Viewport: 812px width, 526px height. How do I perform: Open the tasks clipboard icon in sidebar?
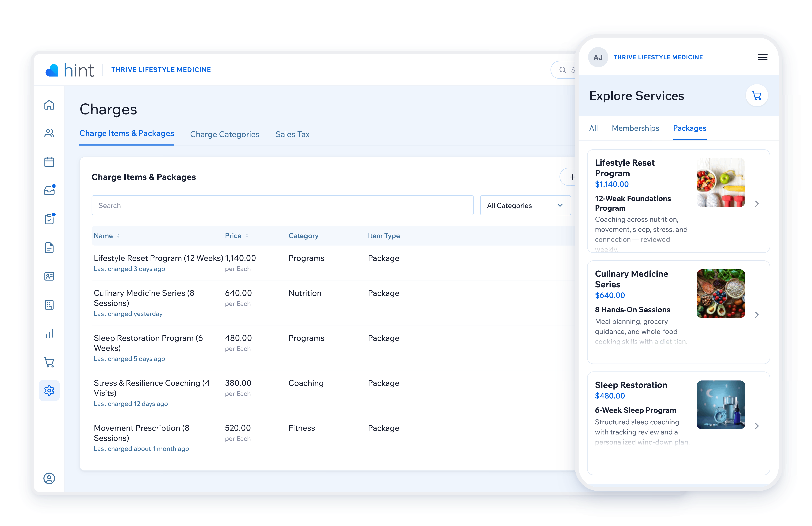tap(49, 218)
